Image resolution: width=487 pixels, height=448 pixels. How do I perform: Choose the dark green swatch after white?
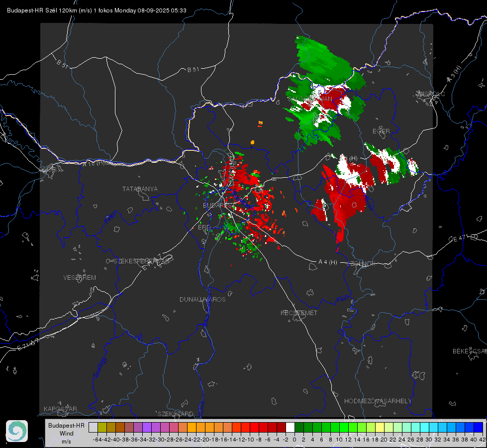[299, 428]
